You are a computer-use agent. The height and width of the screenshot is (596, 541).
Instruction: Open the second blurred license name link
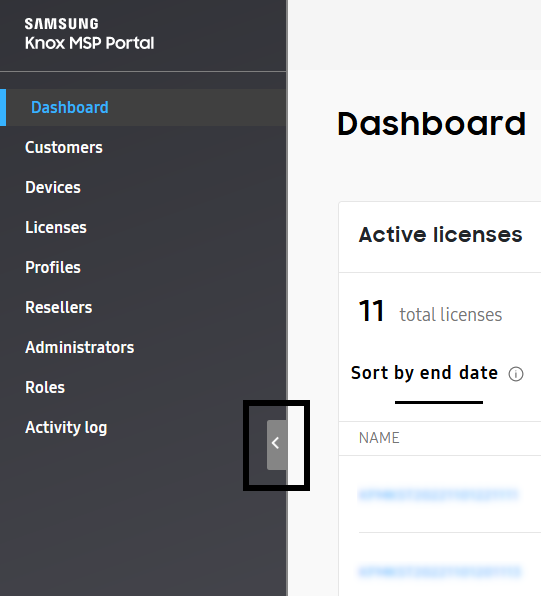(x=439, y=571)
